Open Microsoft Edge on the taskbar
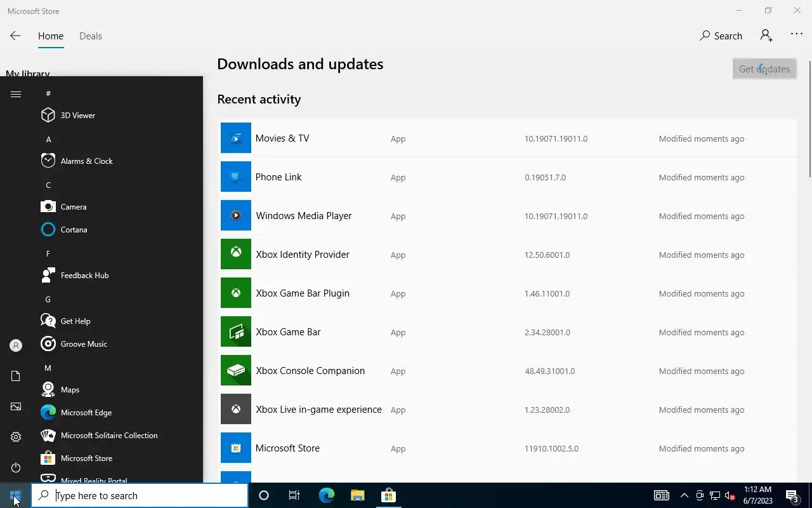Image resolution: width=812 pixels, height=508 pixels. (x=326, y=495)
